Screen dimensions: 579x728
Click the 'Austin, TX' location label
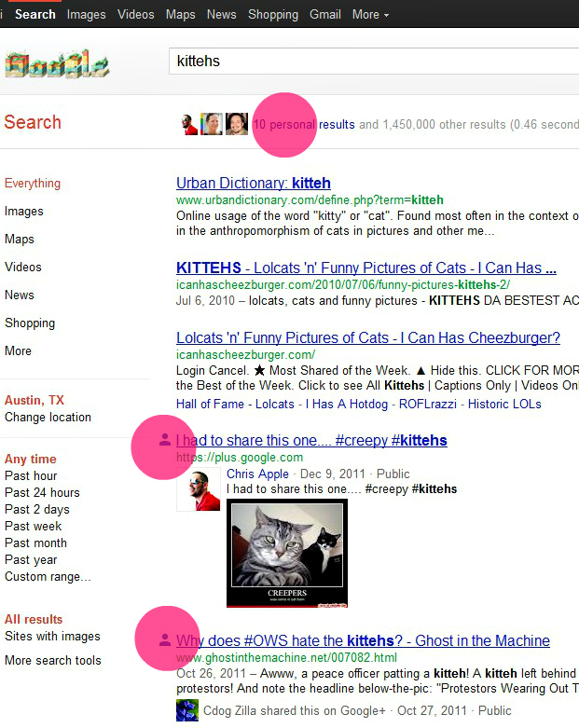click(x=34, y=400)
